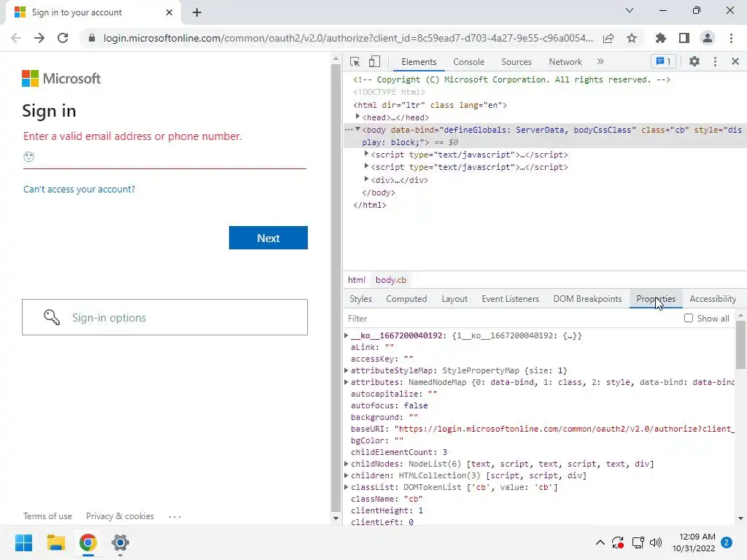Open the Styles pane tab
747x560 pixels.
tap(360, 298)
